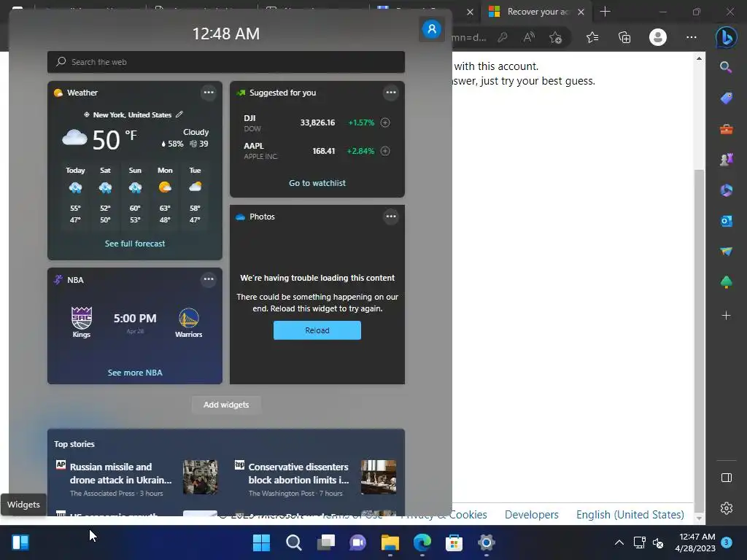This screenshot has height=560, width=747.
Task: Open the sidebar Outlook icon
Action: click(726, 220)
